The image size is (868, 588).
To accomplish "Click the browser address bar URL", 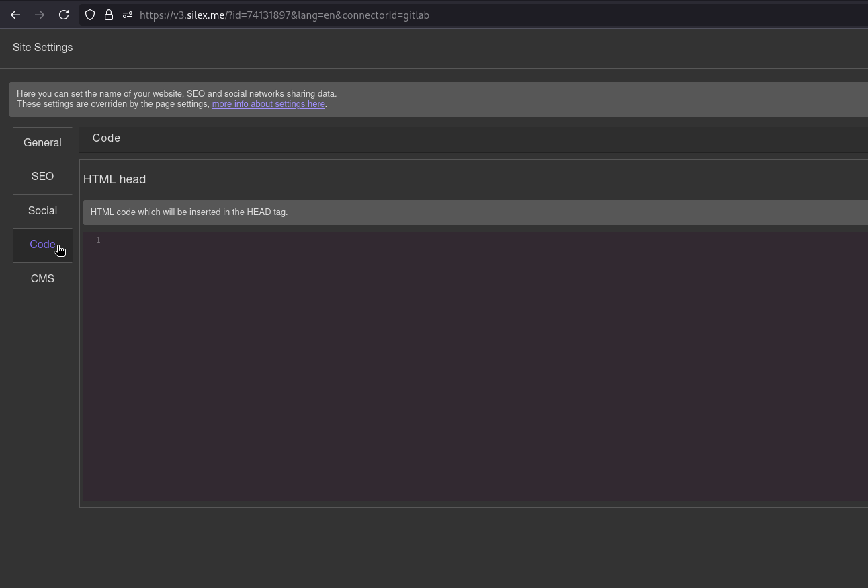I will (x=284, y=15).
